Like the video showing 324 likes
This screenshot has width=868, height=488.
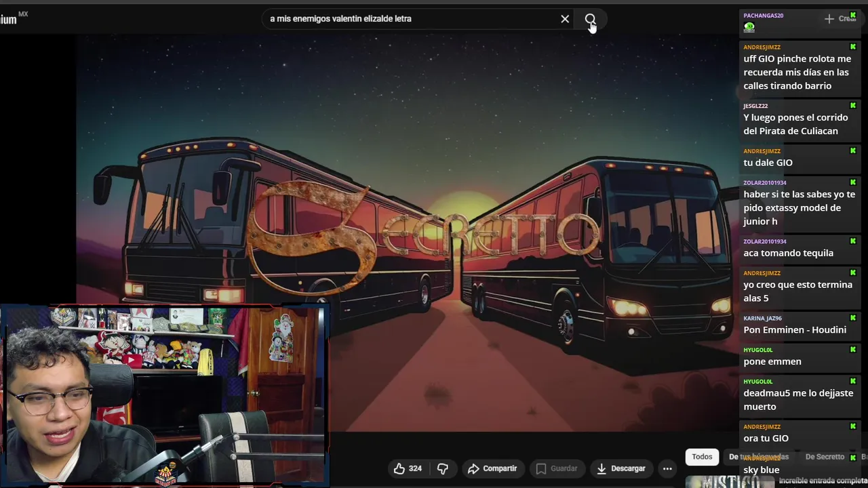click(x=408, y=468)
